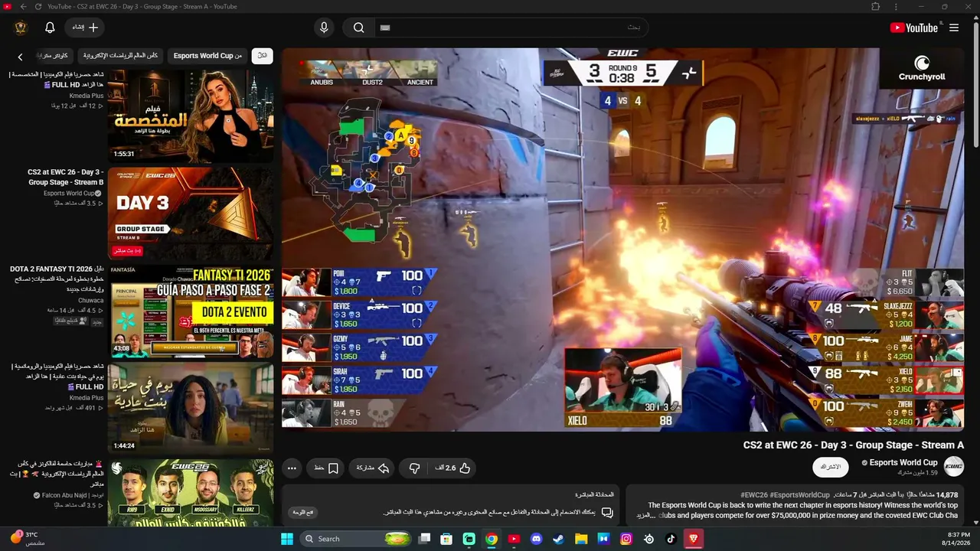Open TikTok from the taskbar
The height and width of the screenshot is (551, 980).
(x=671, y=539)
